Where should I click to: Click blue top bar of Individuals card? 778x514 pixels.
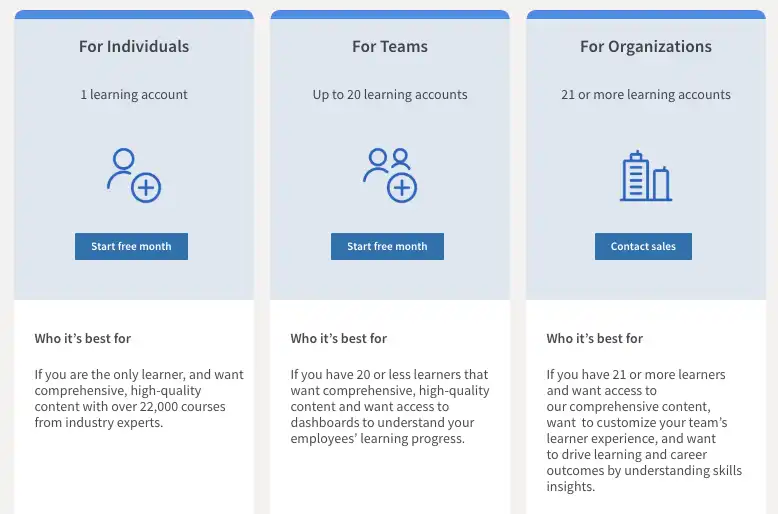click(x=134, y=15)
